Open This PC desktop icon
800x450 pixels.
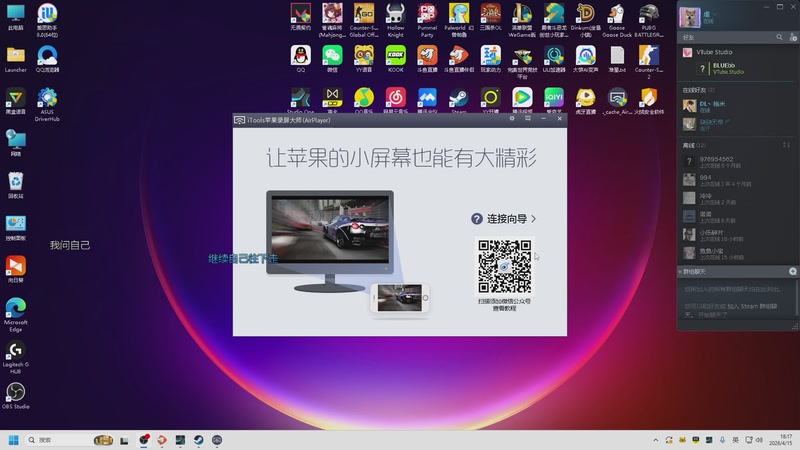[15, 16]
